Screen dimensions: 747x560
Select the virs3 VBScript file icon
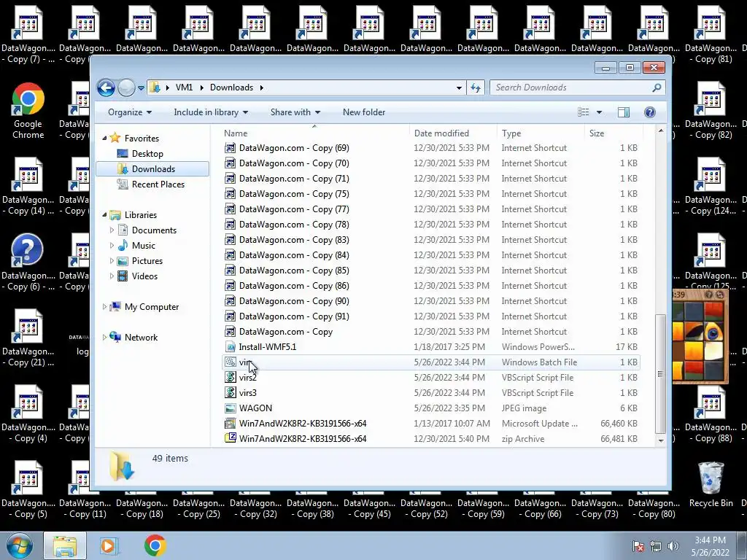230,393
